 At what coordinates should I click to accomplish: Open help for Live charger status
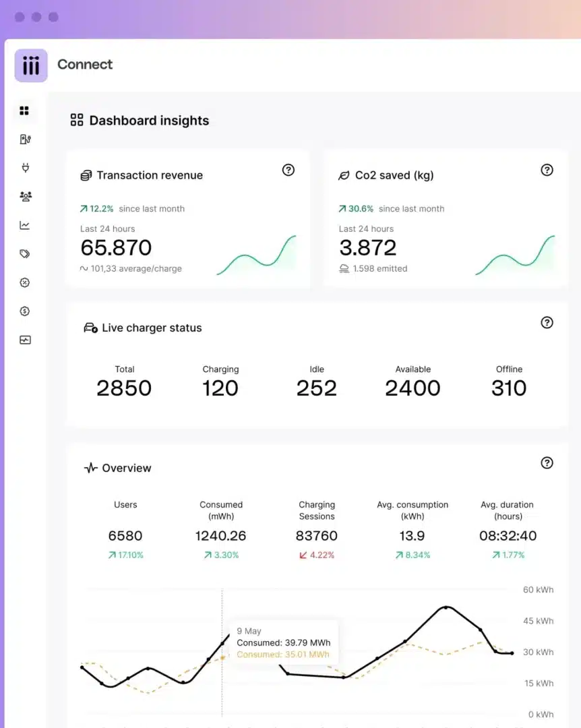pyautogui.click(x=547, y=322)
